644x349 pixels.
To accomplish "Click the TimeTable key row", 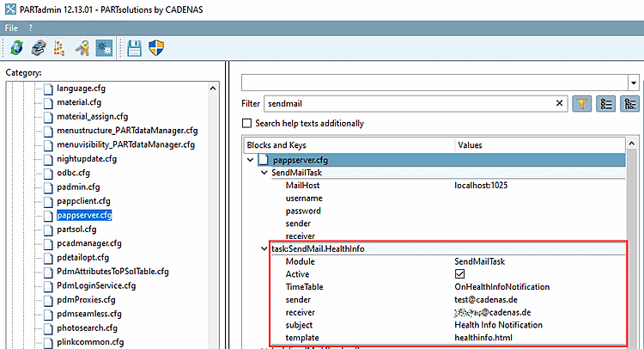I will pos(304,287).
